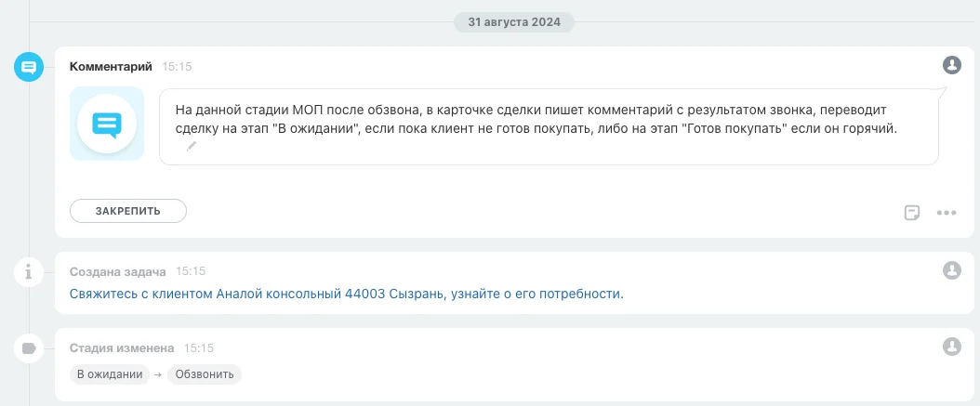This screenshot has width=980, height=406.
Task: Click the info icon beside Создана задача
Action: coord(29,272)
